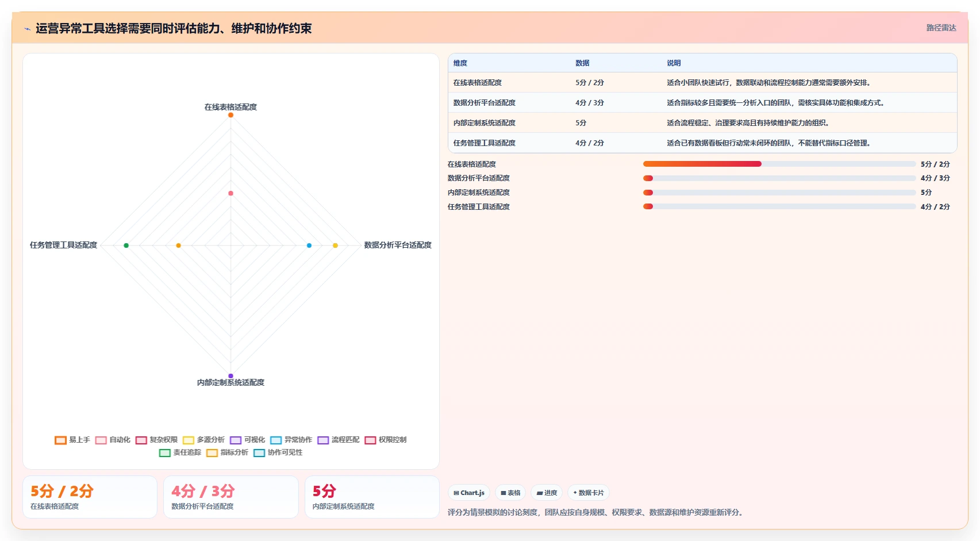Toggle the 自动化 legend series
Image resolution: width=980 pixels, height=541 pixels.
click(x=113, y=440)
